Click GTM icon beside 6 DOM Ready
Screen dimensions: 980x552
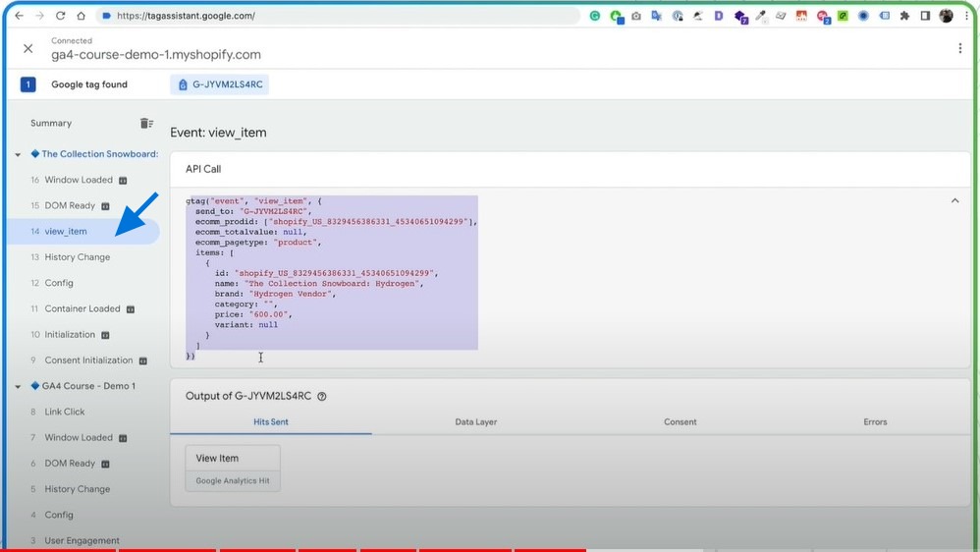click(x=106, y=464)
